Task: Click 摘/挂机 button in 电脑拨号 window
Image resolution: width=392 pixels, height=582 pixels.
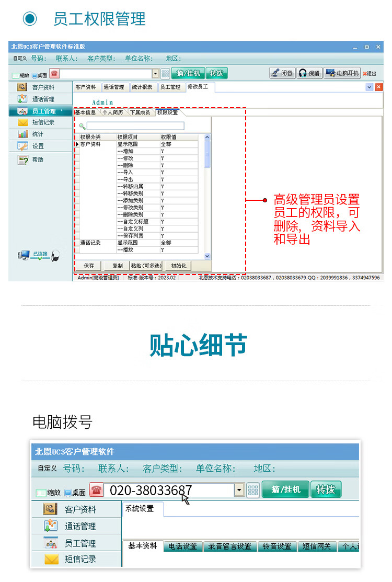Action: point(285,489)
